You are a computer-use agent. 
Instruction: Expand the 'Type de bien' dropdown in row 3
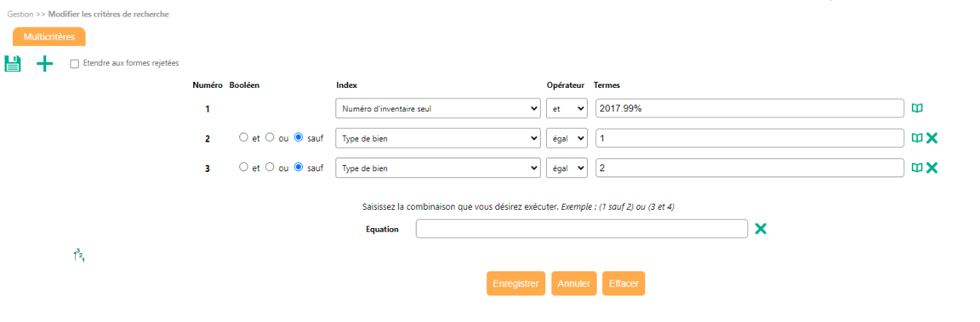tap(438, 167)
